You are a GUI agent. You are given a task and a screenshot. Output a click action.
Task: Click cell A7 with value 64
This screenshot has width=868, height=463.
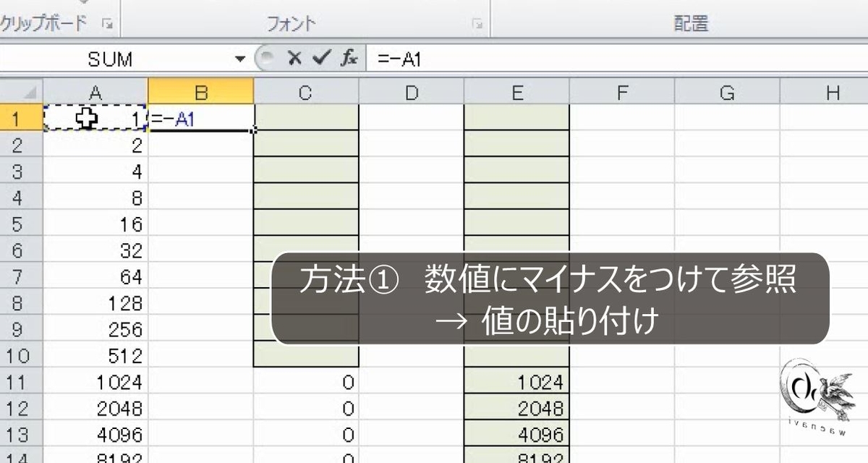[95, 276]
